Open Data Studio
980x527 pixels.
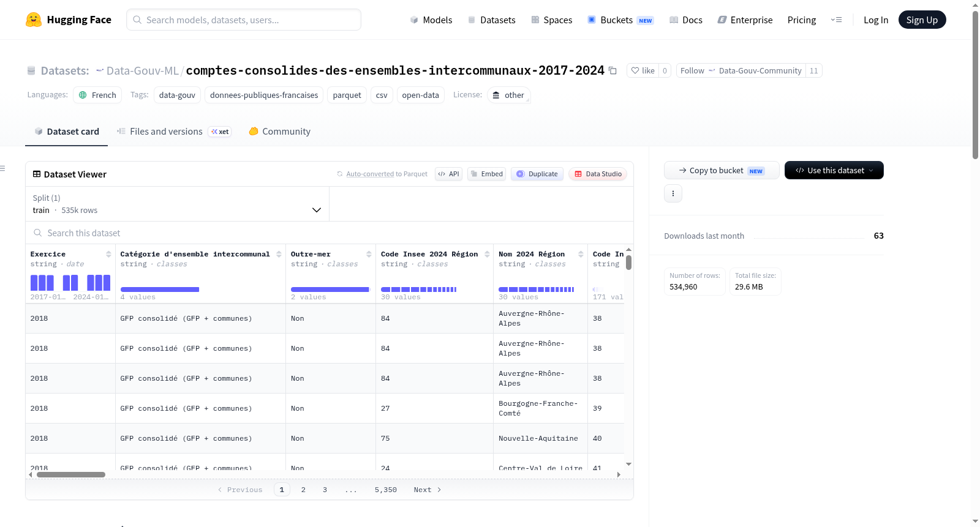point(598,174)
